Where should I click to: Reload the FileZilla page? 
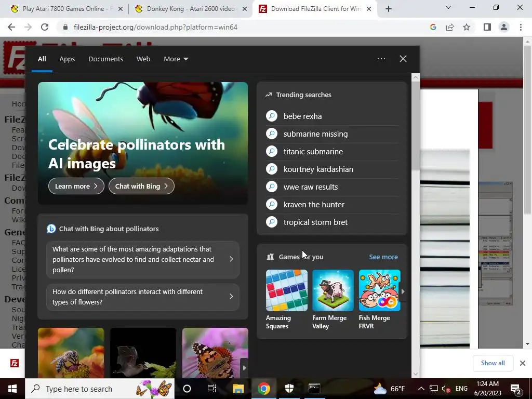pyautogui.click(x=45, y=27)
